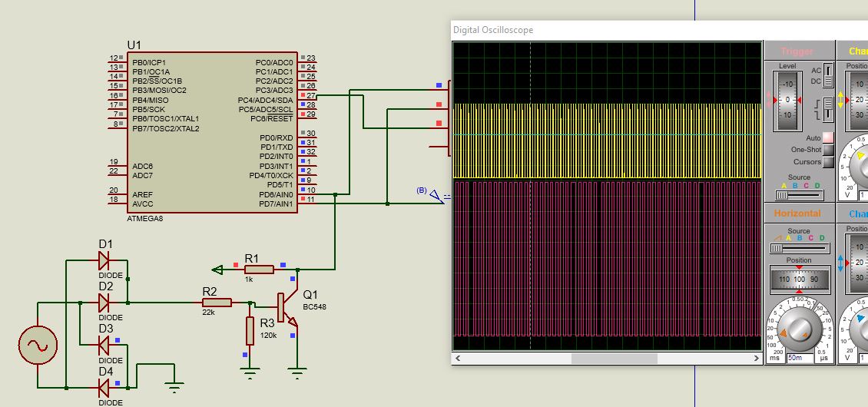
Task: Click the blue channel position arrow icon
Action: coord(840,263)
